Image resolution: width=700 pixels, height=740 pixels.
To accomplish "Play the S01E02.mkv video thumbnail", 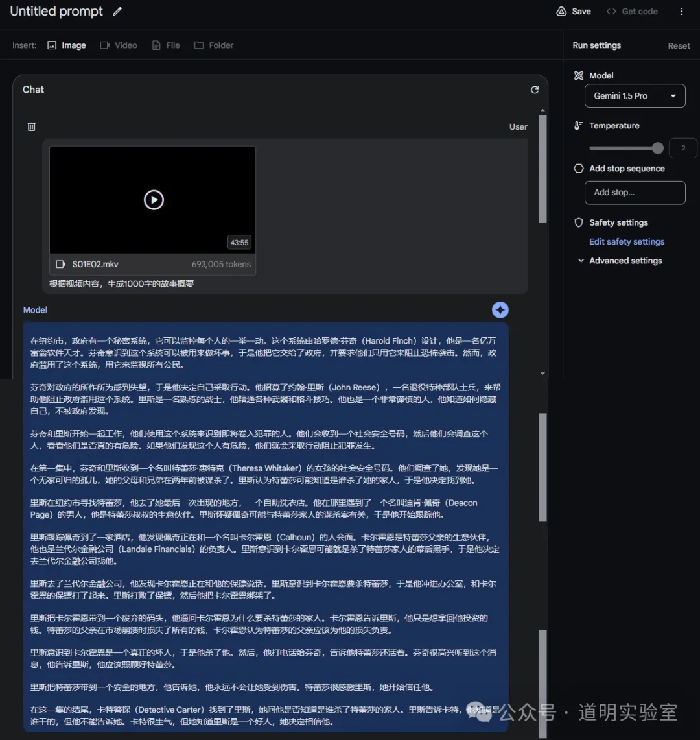I will (154, 200).
